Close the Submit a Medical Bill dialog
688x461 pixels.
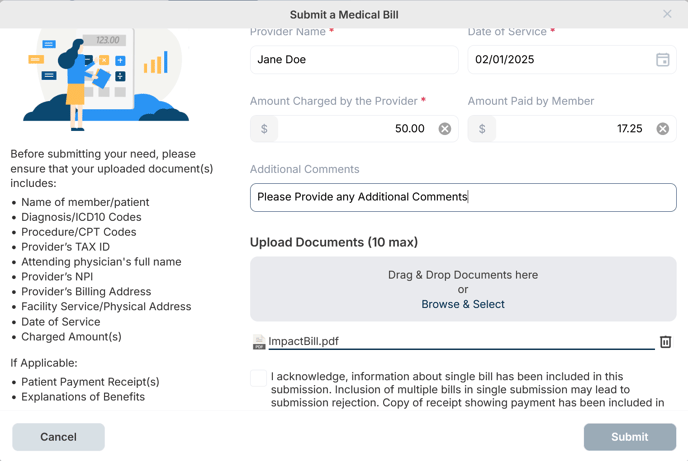(x=667, y=14)
